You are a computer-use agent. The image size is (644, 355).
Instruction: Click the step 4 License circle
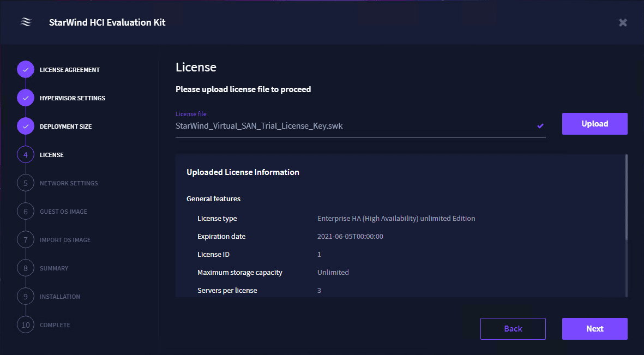tap(26, 155)
